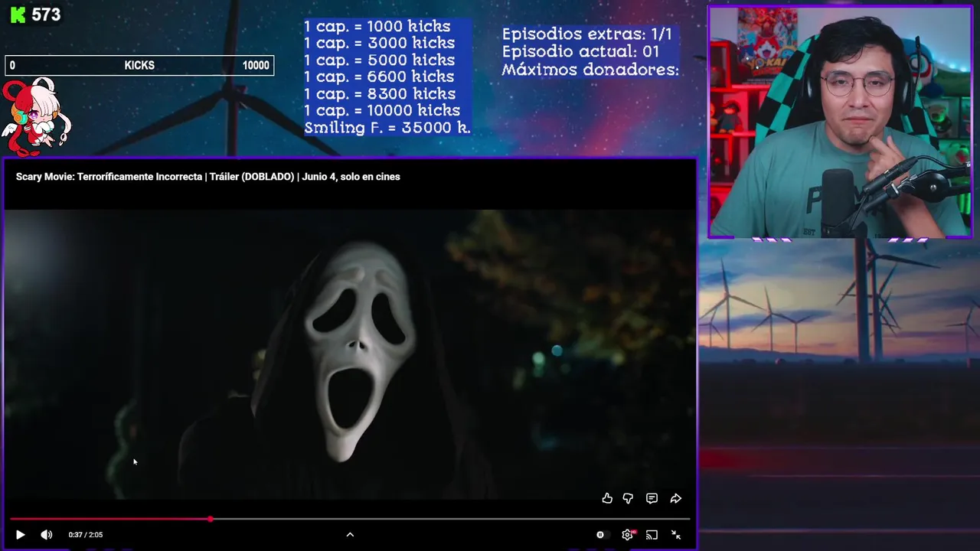Click the 573 counter
Screen dimensions: 980x551
point(46,15)
